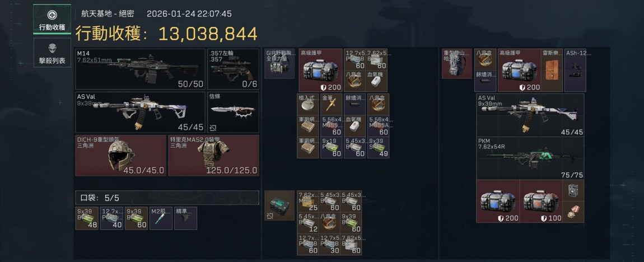Select the 特里克MAS2.0裝甲 body armor
This screenshot has height=262, width=644.
click(213, 156)
